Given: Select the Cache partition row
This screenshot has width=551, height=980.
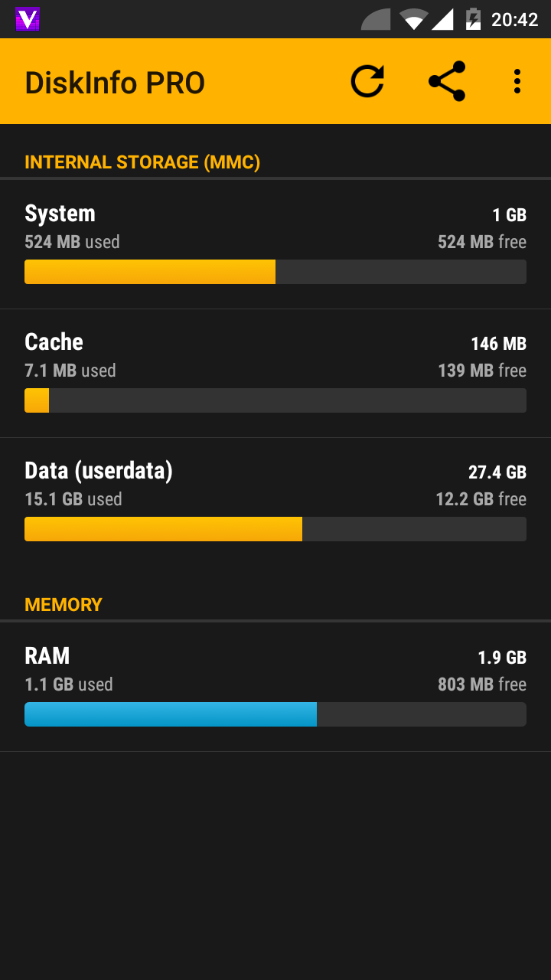Looking at the screenshot, I should point(275,356).
